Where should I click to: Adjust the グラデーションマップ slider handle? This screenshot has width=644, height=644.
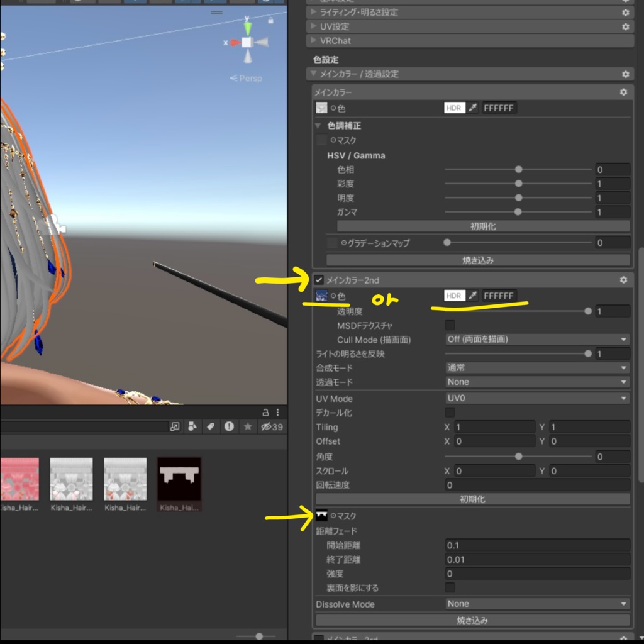447,242
